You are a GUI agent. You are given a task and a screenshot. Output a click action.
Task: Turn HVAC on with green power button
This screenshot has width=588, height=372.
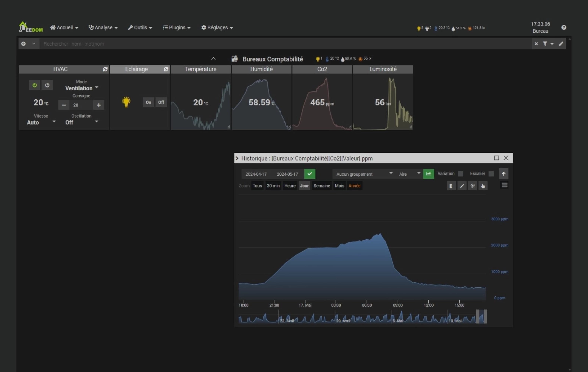click(x=35, y=85)
